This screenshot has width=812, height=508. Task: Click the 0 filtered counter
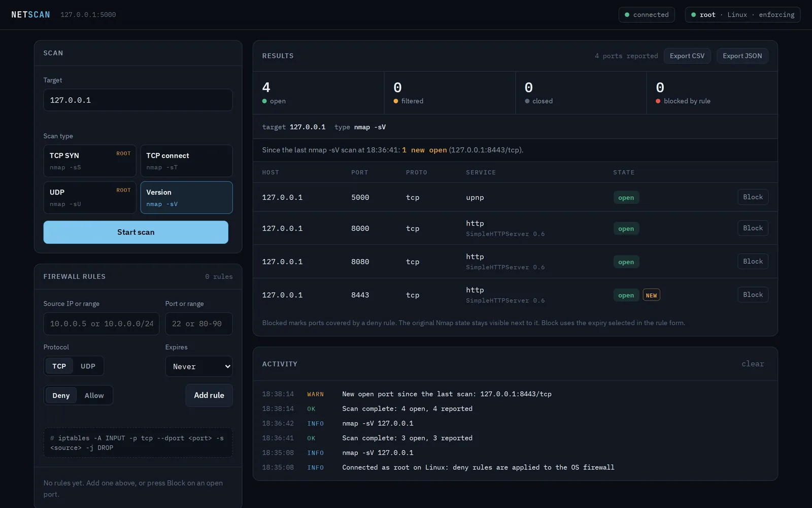click(x=450, y=93)
